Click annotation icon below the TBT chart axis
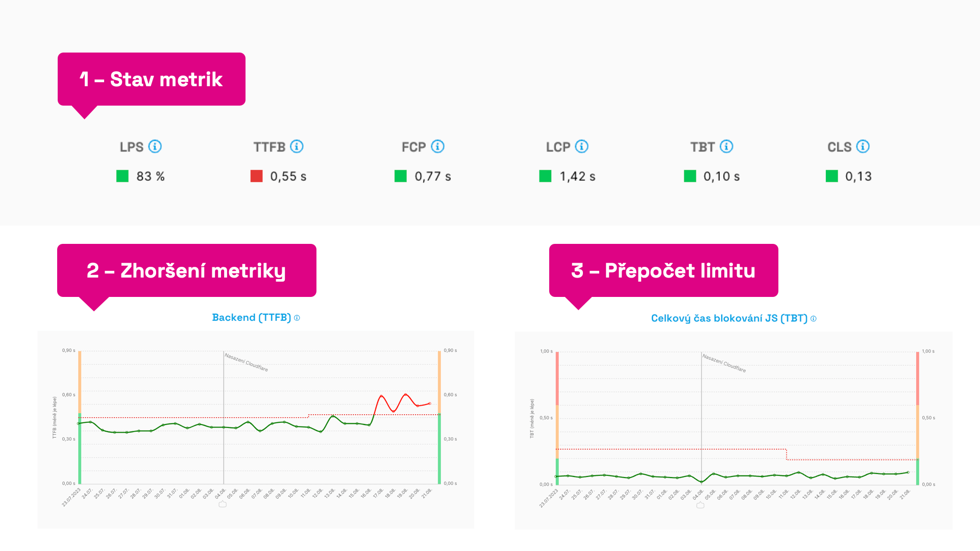980x551 pixels. (x=700, y=505)
